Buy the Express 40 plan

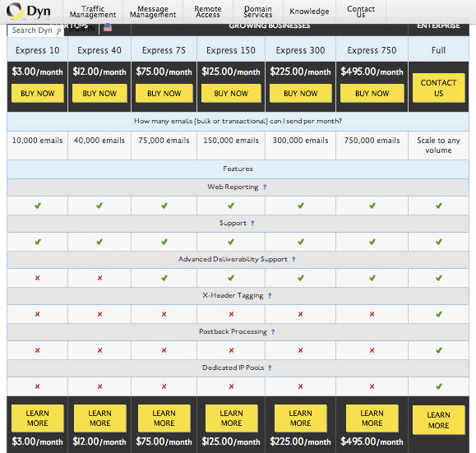[x=99, y=93]
